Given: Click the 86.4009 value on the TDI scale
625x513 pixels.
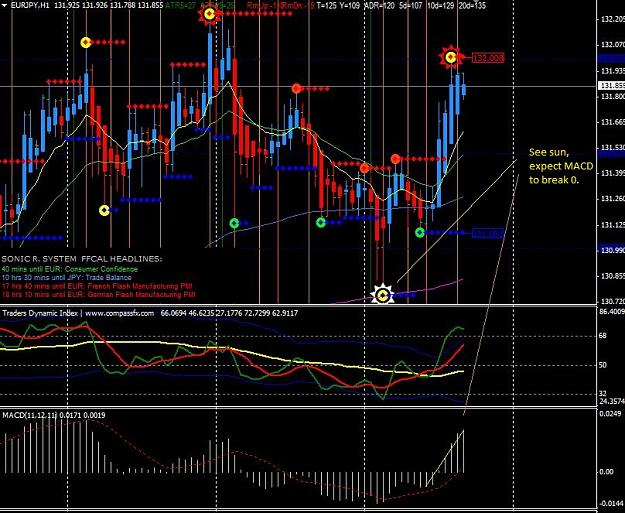Looking at the screenshot, I should tap(612, 311).
